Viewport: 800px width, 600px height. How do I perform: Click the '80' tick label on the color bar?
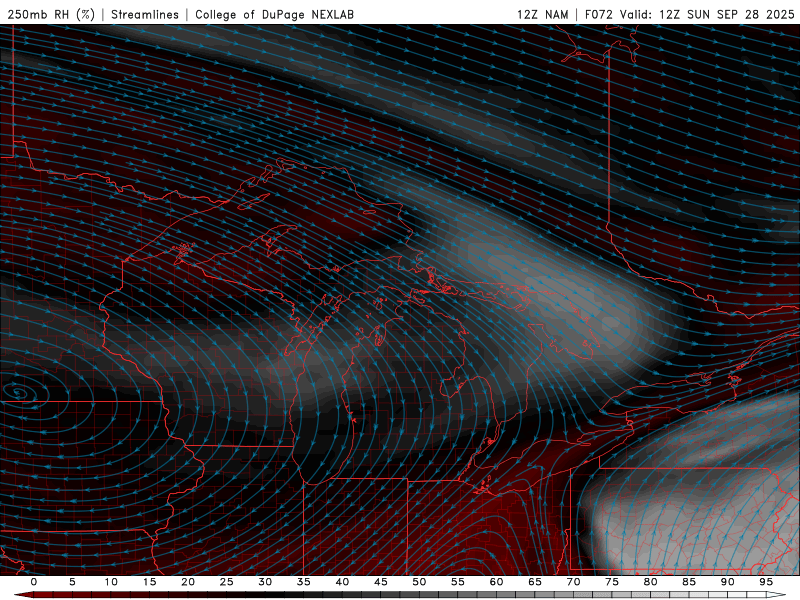coord(651,582)
